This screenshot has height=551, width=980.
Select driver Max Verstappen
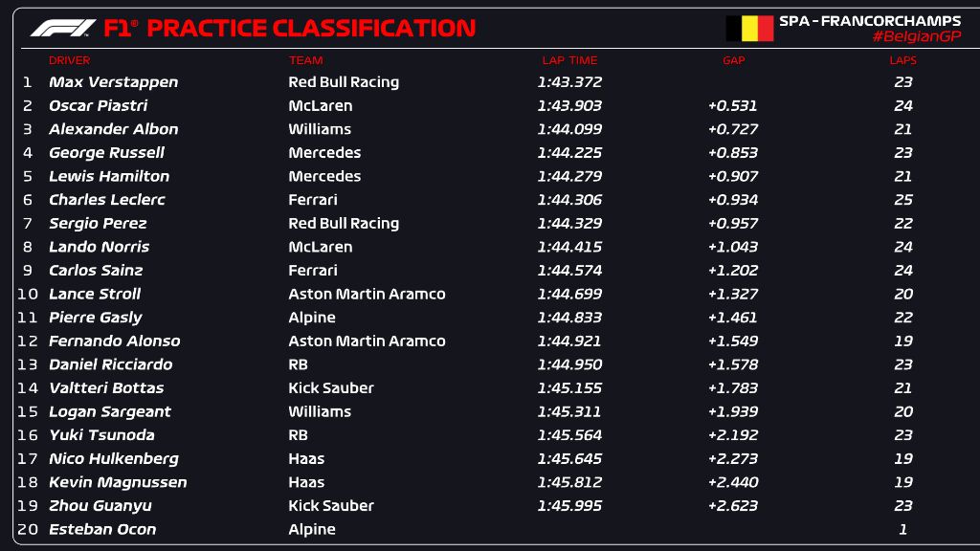(x=113, y=82)
